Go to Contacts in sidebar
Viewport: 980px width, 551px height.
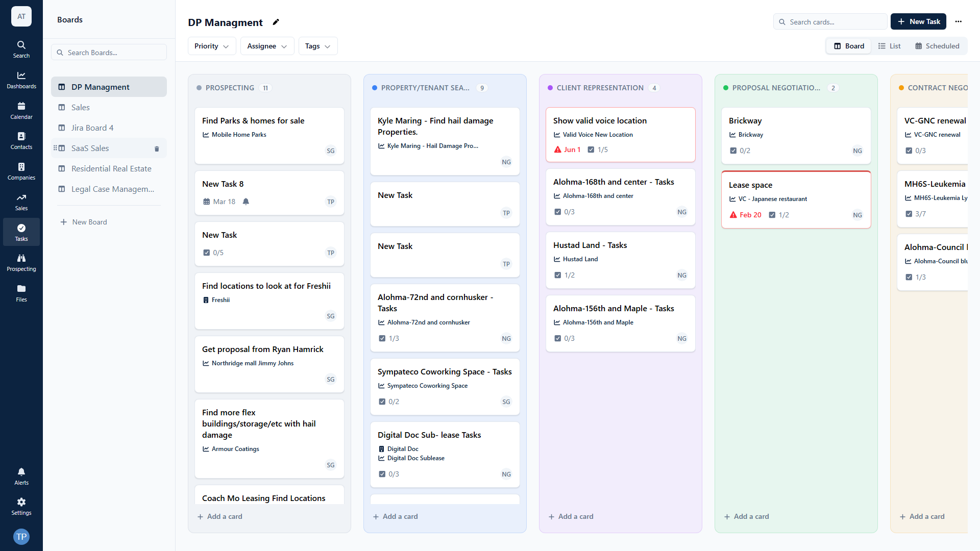pos(21,140)
